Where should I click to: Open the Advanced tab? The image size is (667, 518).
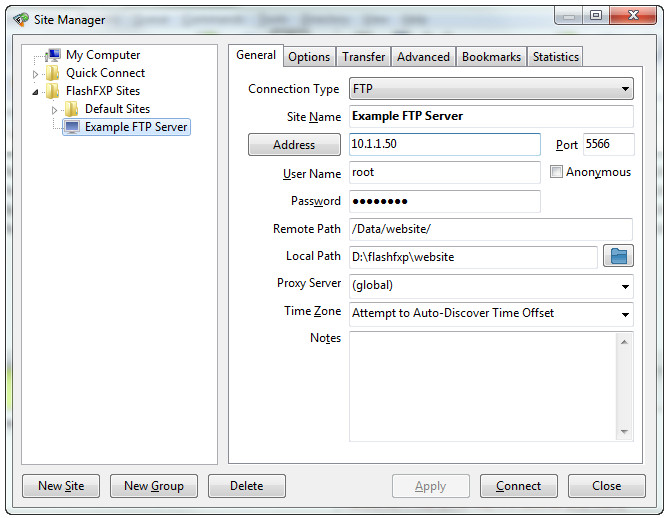coord(423,57)
